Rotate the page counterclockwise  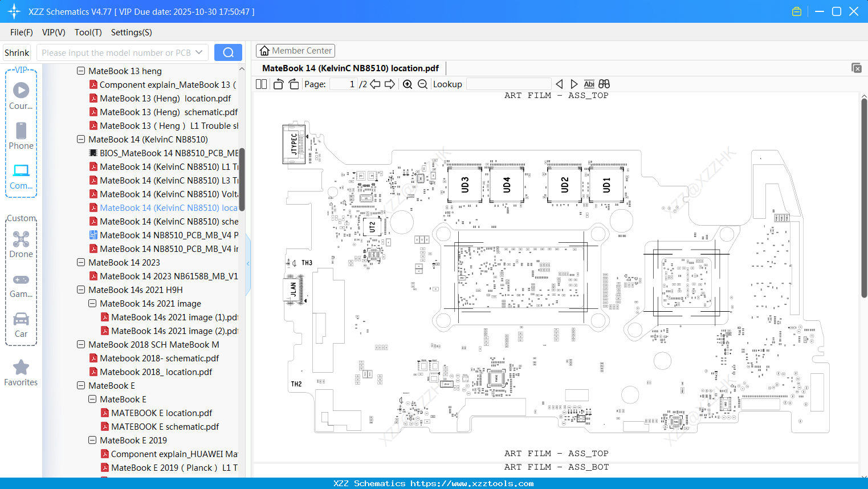278,84
